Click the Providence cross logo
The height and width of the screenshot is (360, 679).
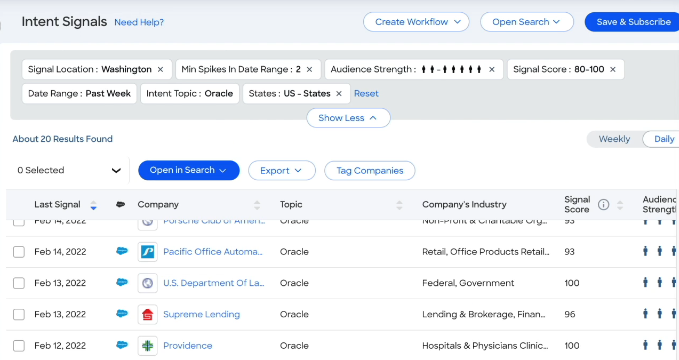(x=147, y=346)
